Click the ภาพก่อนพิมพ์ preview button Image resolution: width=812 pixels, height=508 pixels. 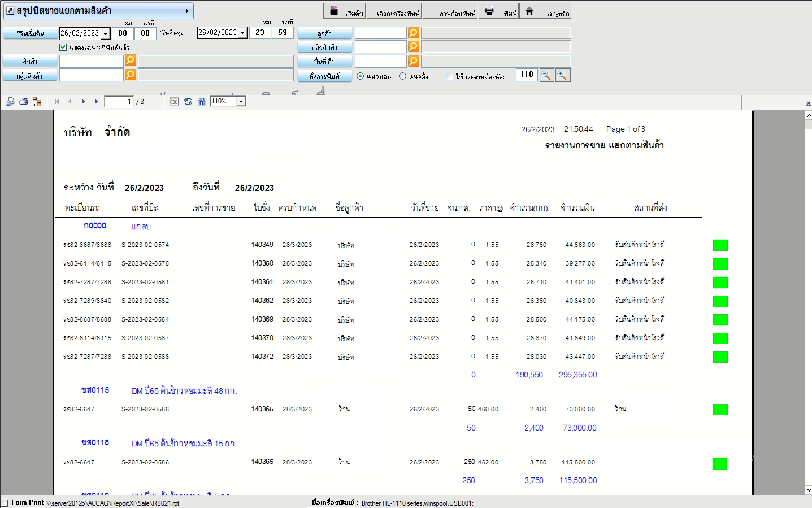[450, 11]
